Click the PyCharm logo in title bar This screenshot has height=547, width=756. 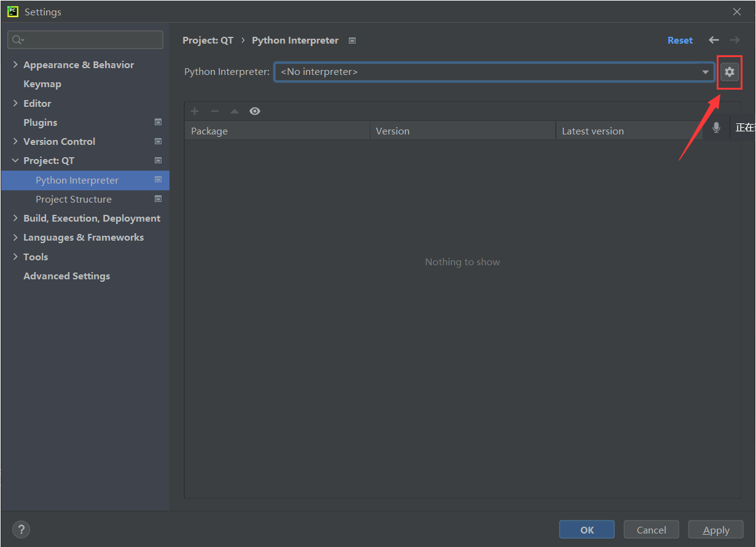(x=12, y=12)
